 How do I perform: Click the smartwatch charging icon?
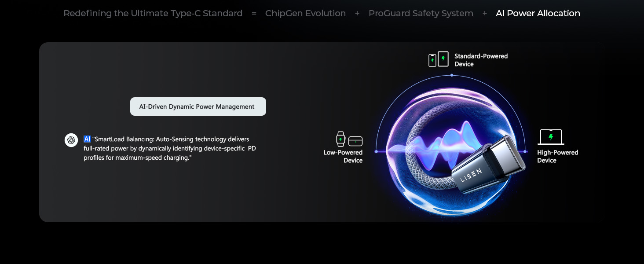coord(340,139)
